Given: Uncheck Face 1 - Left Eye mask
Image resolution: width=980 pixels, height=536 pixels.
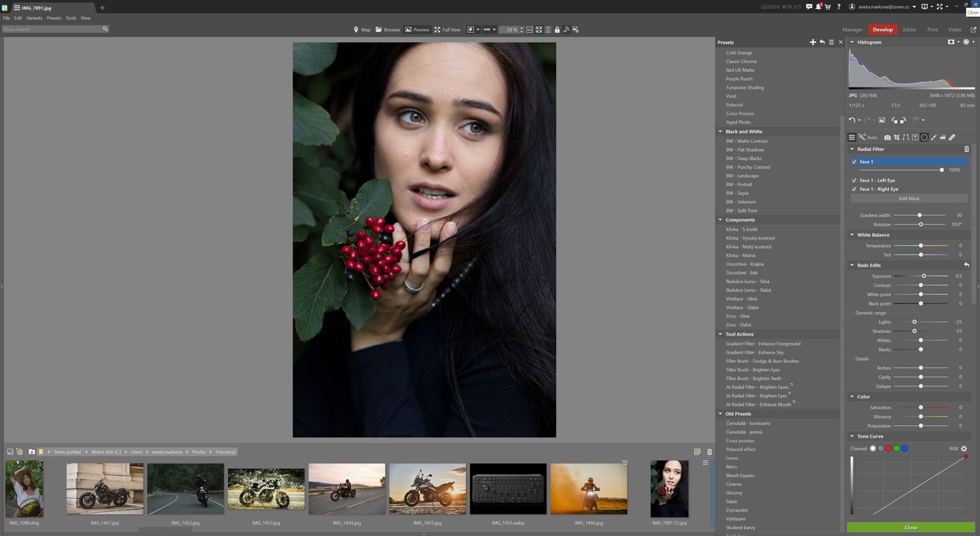Looking at the screenshot, I should [x=854, y=180].
